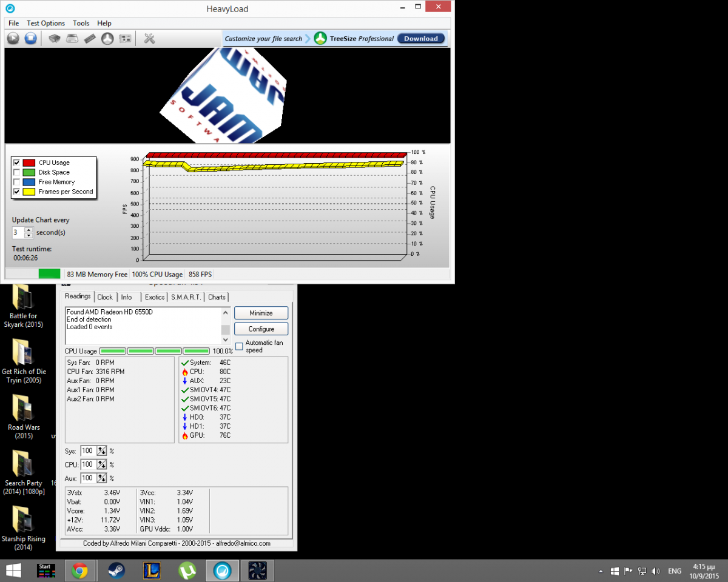The height and width of the screenshot is (582, 728).
Task: Click the ENG language indicator
Action: [675, 571]
